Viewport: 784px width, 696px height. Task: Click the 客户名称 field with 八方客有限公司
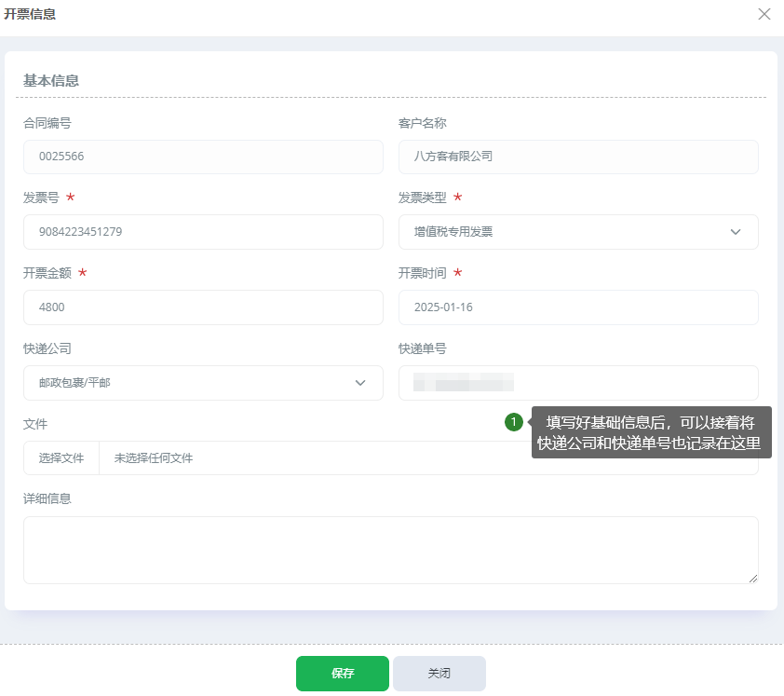[x=577, y=157]
